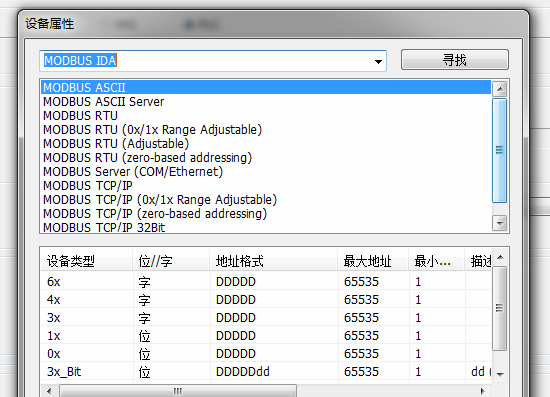Sort by the 最大地址 column header
Image resolution: width=550 pixels, height=397 pixels.
pyautogui.click(x=373, y=261)
